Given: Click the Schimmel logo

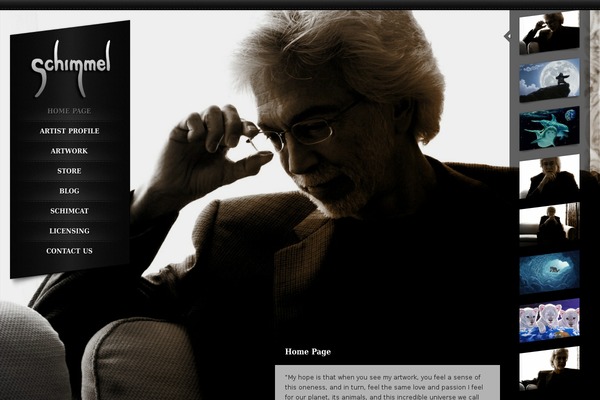Looking at the screenshot, I should (x=71, y=68).
